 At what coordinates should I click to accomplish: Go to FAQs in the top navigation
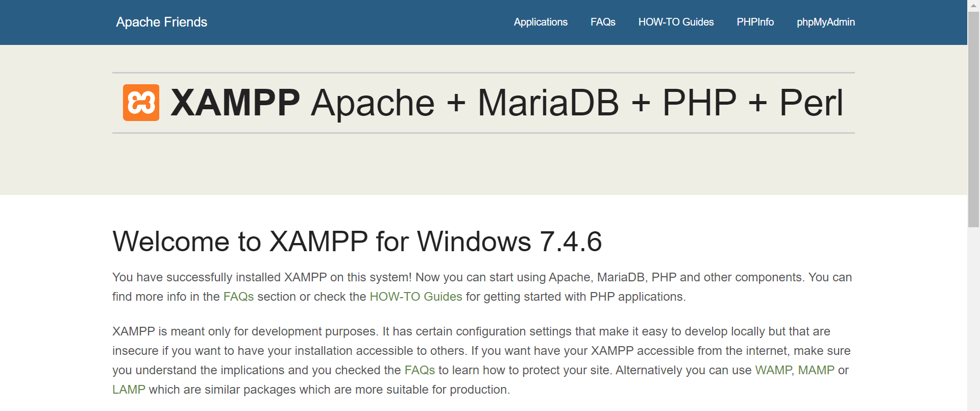pos(603,22)
